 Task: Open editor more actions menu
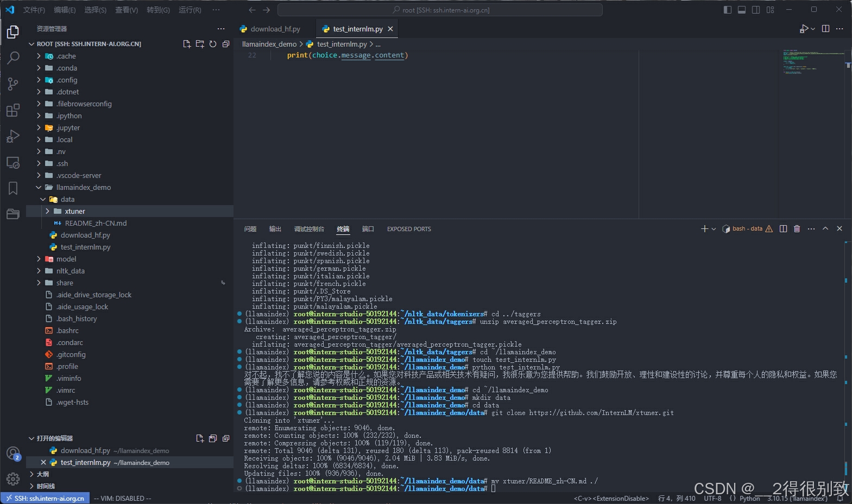pos(840,29)
